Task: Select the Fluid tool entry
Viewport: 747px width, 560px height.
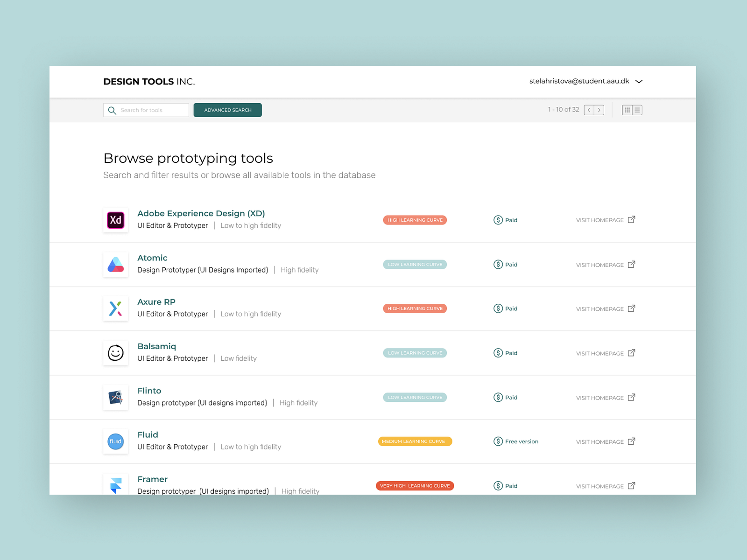Action: click(148, 434)
